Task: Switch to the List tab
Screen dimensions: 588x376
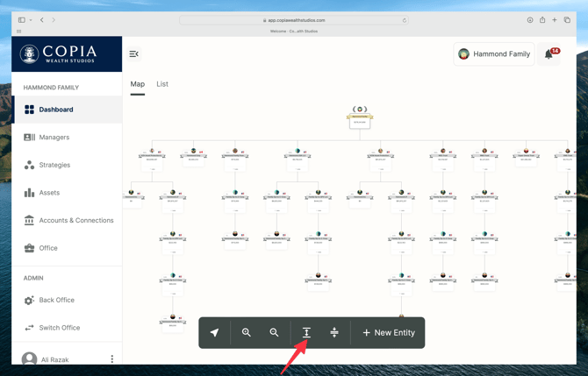Action: coord(162,84)
